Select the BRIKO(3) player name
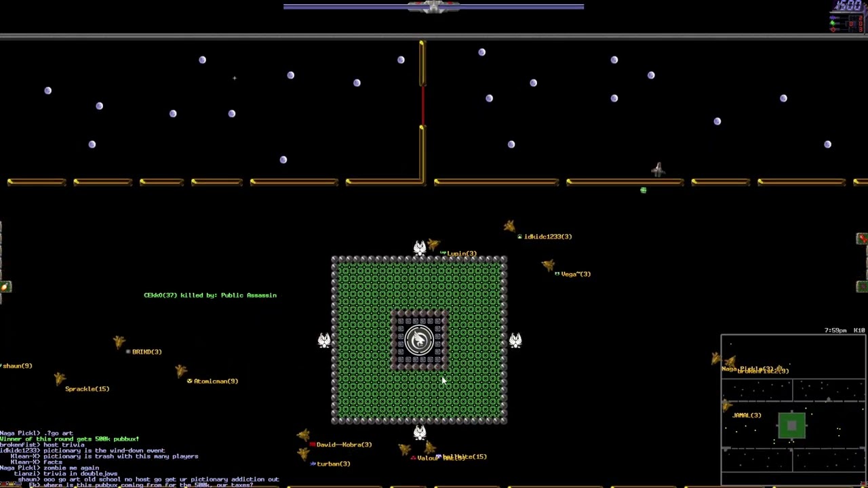This screenshot has width=868, height=488. pos(146,352)
